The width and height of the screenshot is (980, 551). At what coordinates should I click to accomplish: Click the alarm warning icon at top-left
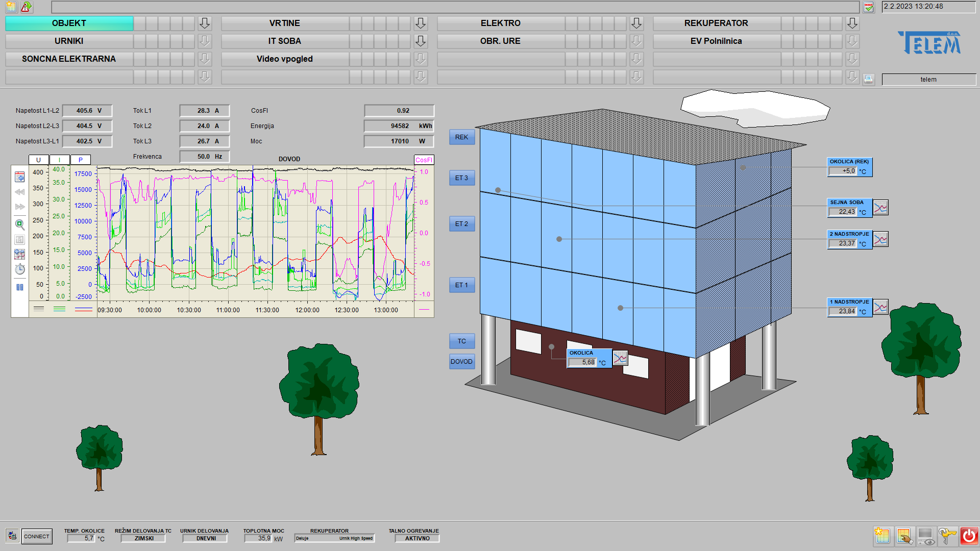[26, 7]
